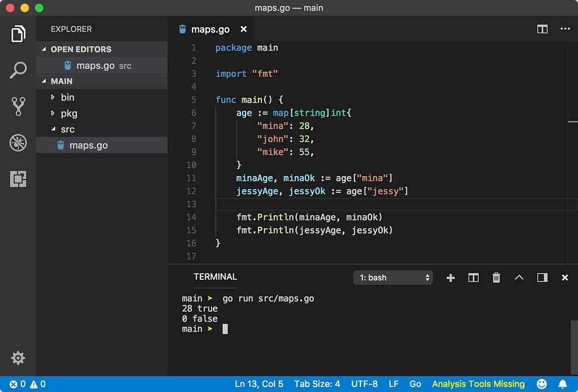Split the terminal panel
The image size is (578, 392).
[x=474, y=278]
